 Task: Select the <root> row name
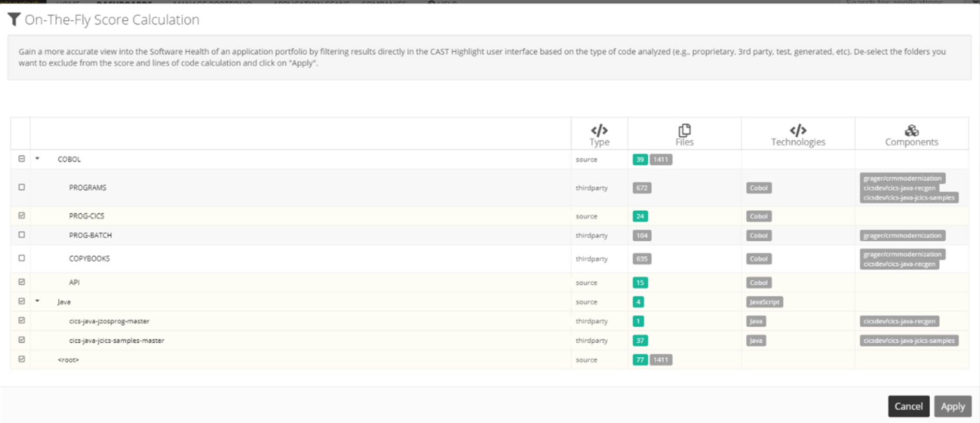click(68, 360)
